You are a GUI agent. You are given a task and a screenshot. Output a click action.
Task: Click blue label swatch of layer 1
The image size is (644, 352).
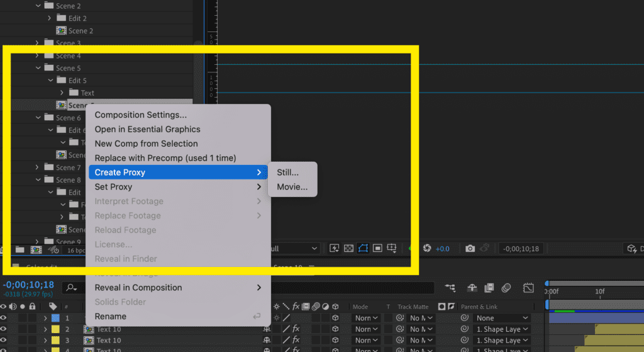55,318
